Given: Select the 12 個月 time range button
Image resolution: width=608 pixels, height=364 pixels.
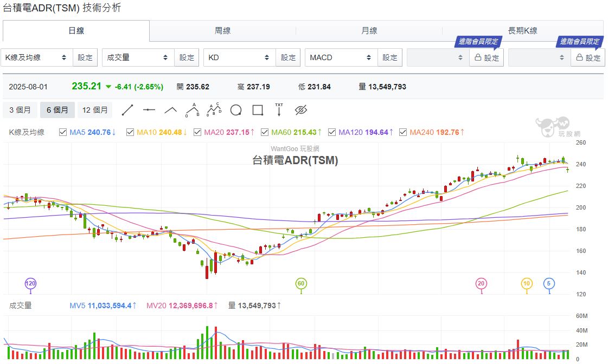Looking at the screenshot, I should click(x=94, y=110).
